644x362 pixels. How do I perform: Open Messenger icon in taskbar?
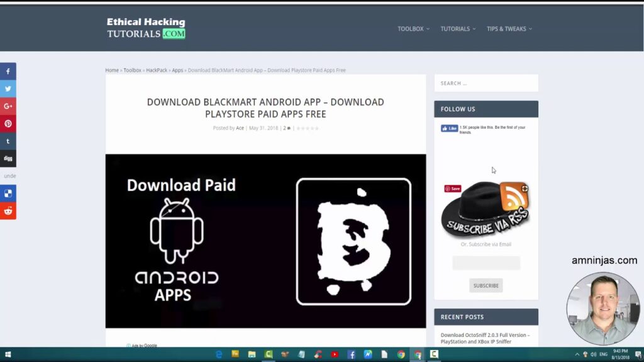[367, 354]
